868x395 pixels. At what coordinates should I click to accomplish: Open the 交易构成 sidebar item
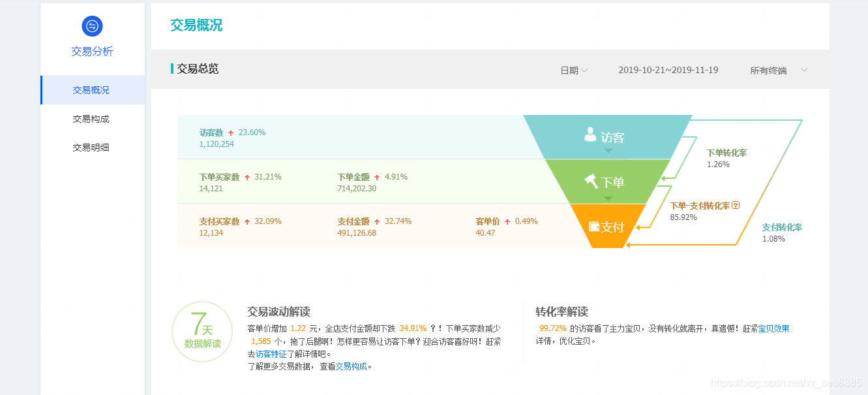[x=93, y=119]
